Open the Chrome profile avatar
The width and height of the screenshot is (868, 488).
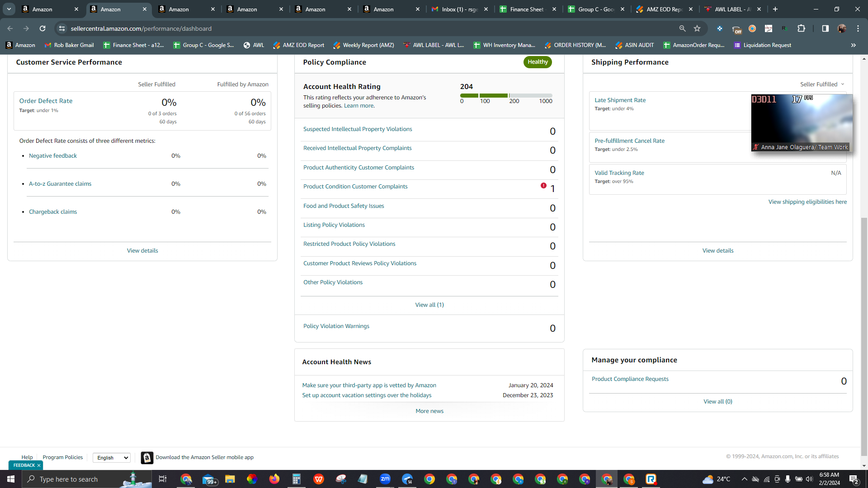[x=841, y=28]
